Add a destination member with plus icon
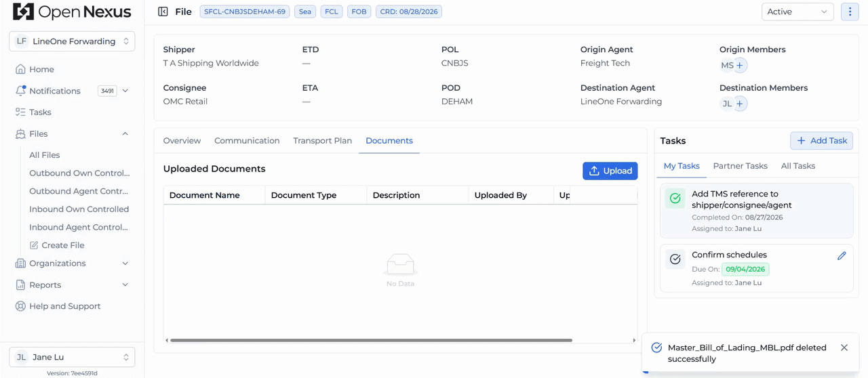This screenshot has width=868, height=378. click(740, 104)
